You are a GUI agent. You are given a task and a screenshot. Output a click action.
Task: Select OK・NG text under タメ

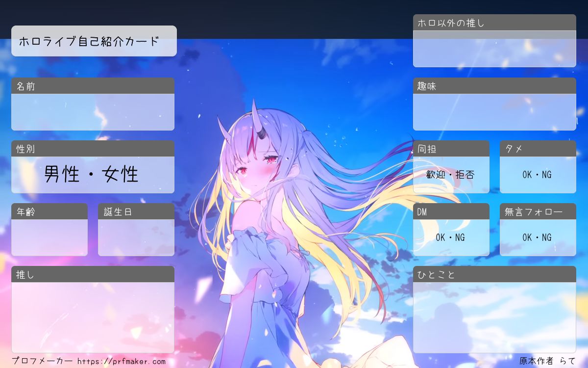(538, 175)
